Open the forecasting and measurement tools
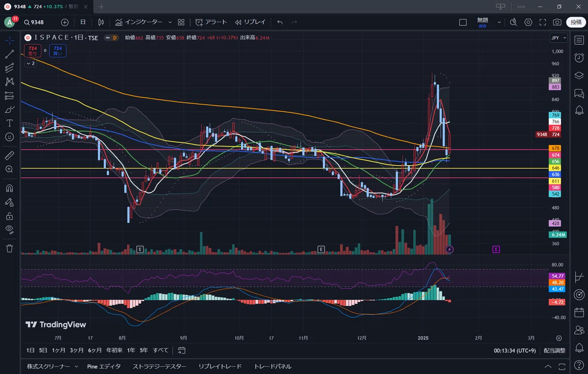Screen dimensions: 588x374 (x=9, y=96)
